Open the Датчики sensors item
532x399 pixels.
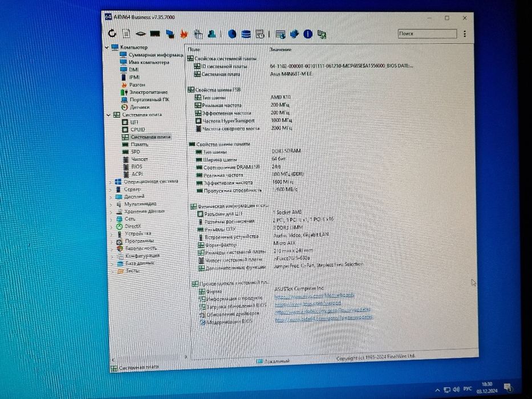[x=140, y=107]
